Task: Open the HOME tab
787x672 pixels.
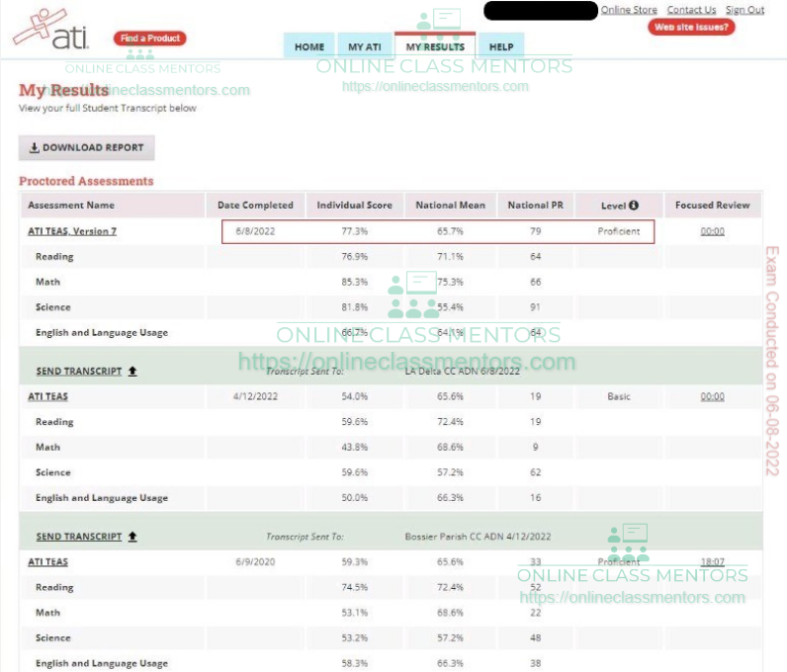Action: [309, 46]
